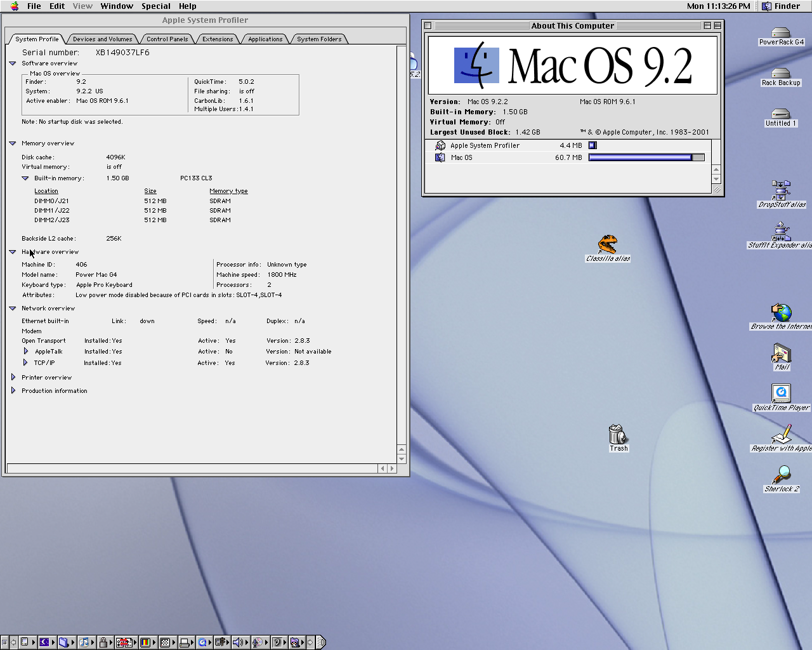Select the Untitled 1 disk icon

(x=781, y=114)
